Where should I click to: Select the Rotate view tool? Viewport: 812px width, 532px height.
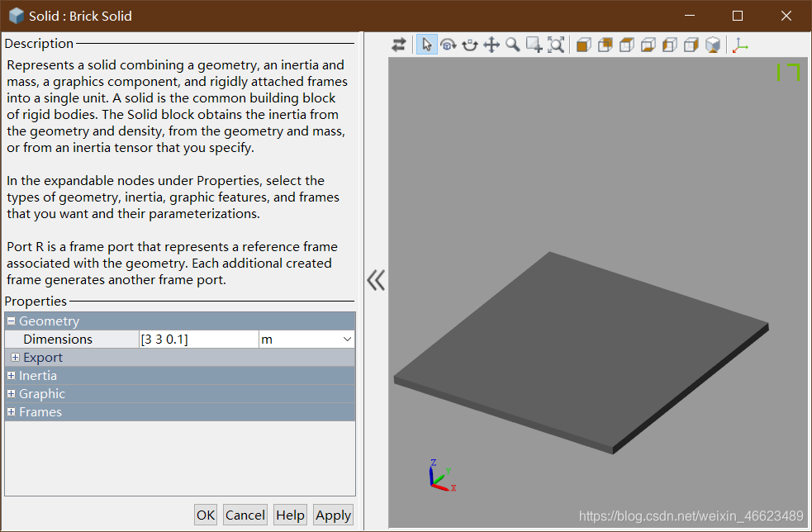[449, 45]
